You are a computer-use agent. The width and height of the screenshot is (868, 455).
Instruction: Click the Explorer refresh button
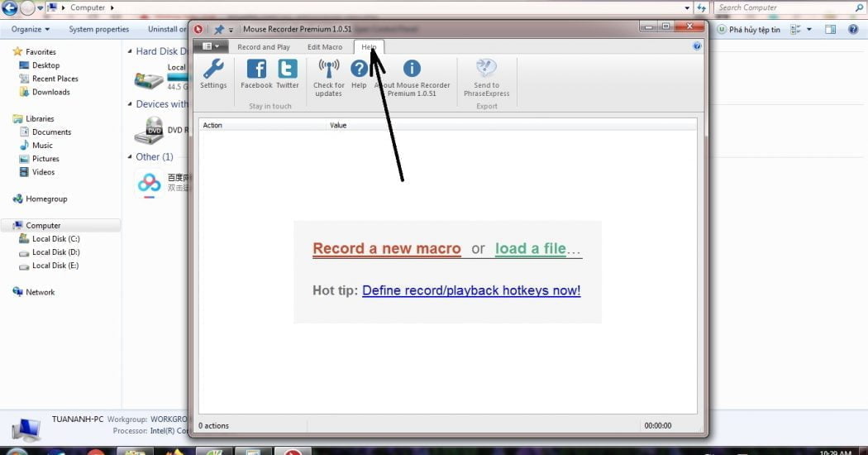click(701, 7)
